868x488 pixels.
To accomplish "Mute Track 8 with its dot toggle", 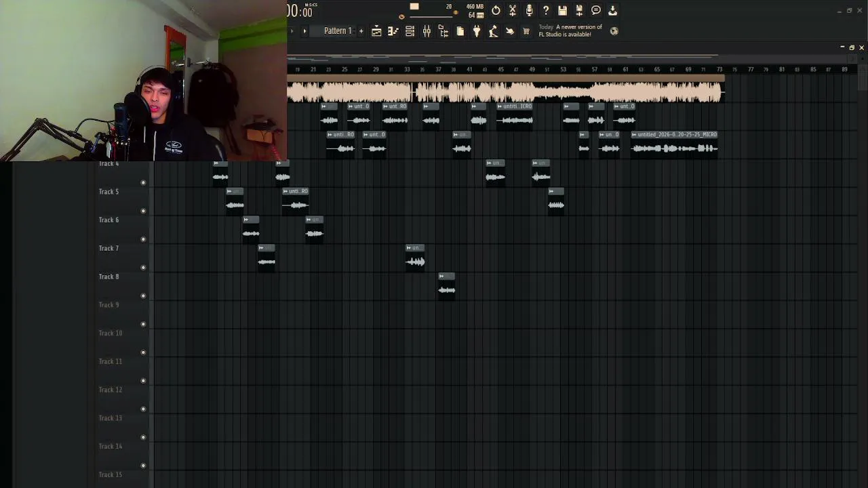I will (143, 296).
